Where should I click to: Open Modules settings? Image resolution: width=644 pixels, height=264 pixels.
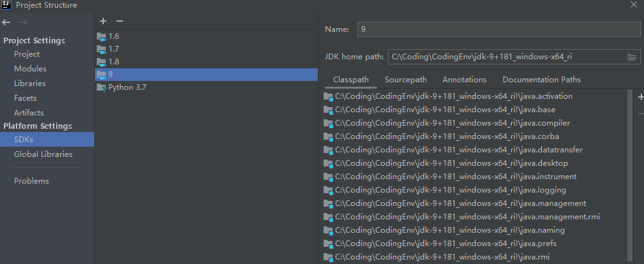(30, 69)
